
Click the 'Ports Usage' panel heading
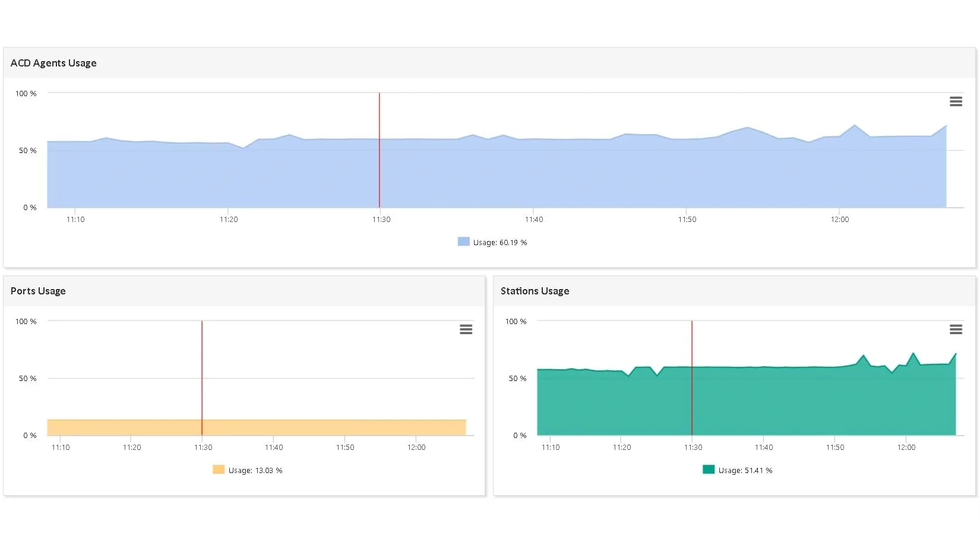tap(38, 291)
